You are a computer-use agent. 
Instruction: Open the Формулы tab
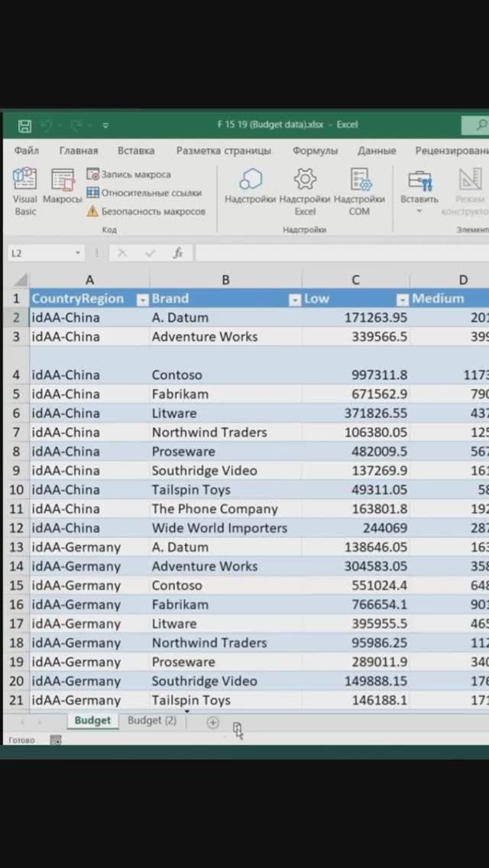tap(315, 151)
